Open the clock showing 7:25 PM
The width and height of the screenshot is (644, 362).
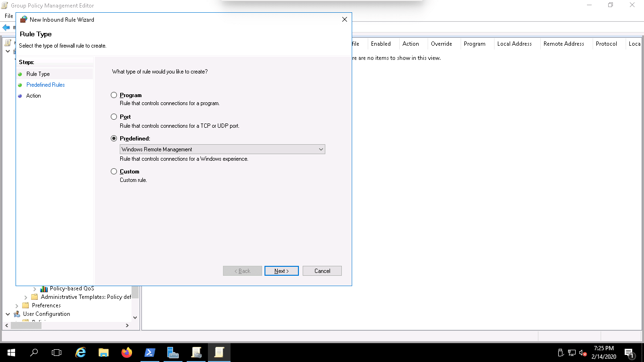tap(603, 353)
